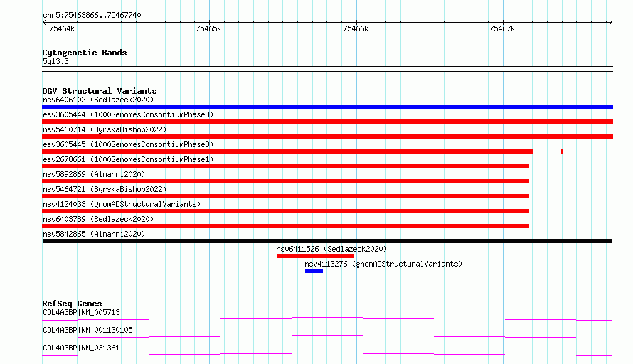Screen dimensions: 633x364
Task: Open esv2678661 (1000GenomesConsortiumPhase1) label
Action: point(128,159)
